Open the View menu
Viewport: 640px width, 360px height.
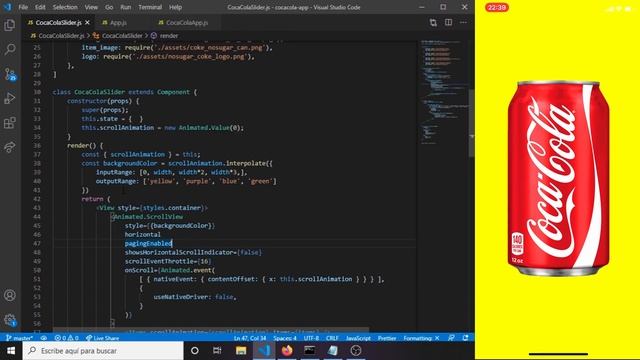pos(91,7)
